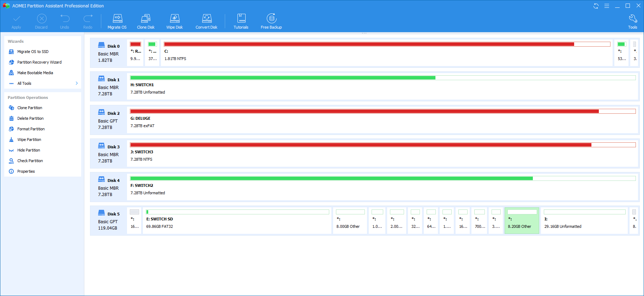Screen dimensions: 644x296
Task: Select Delete Partition in the sidebar
Action: 30,118
